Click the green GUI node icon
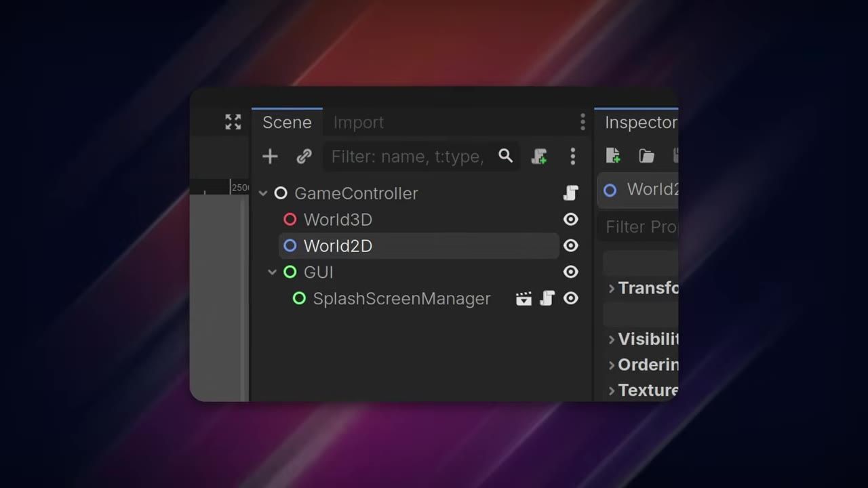The height and width of the screenshot is (488, 868). (290, 272)
